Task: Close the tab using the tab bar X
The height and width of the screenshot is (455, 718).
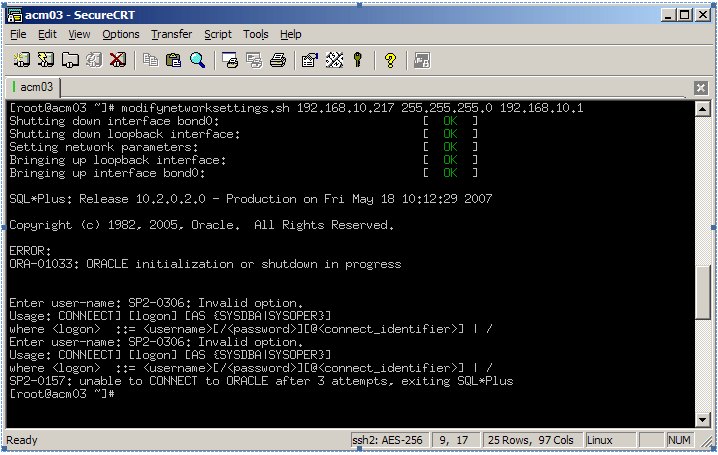Action: point(700,87)
